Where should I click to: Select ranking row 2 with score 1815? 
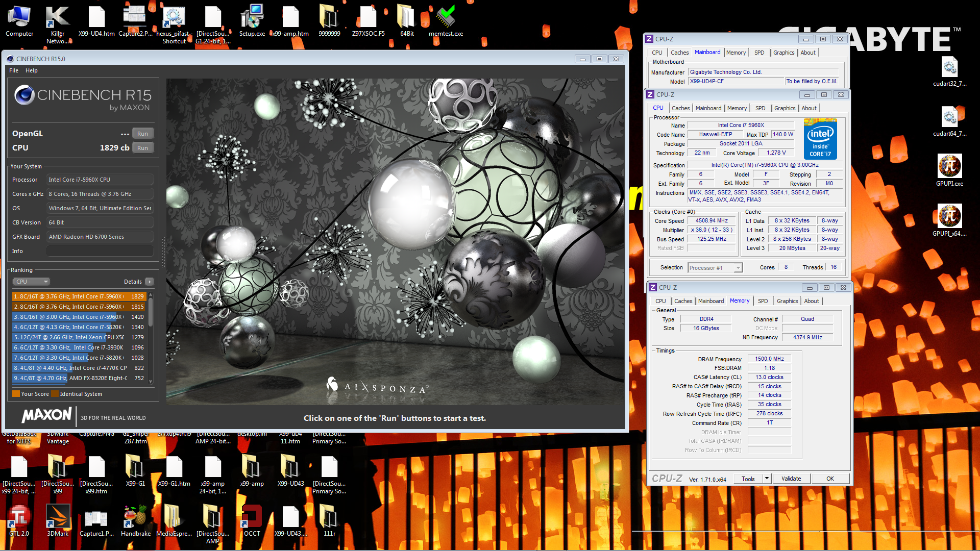[79, 307]
